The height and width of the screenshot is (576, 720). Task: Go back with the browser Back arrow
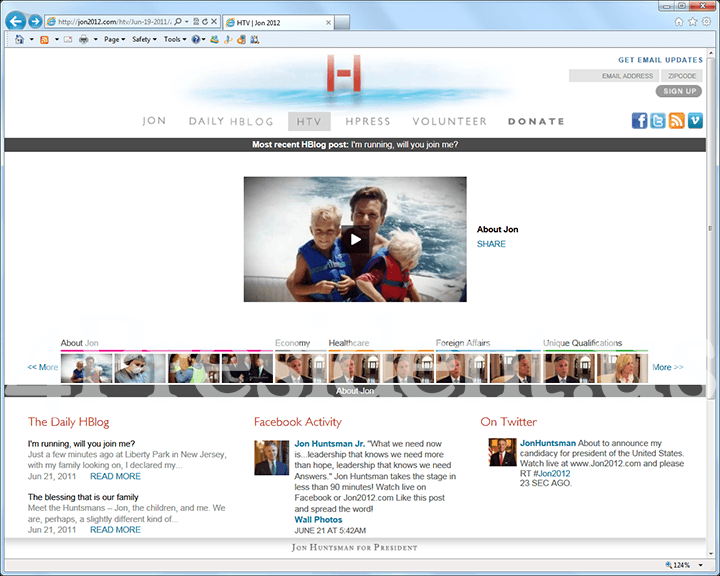click(x=16, y=21)
